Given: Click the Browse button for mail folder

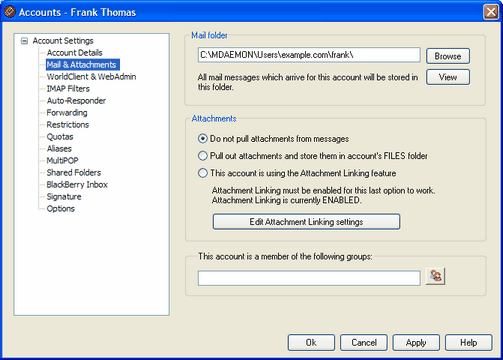Looking at the screenshot, I should point(448,56).
